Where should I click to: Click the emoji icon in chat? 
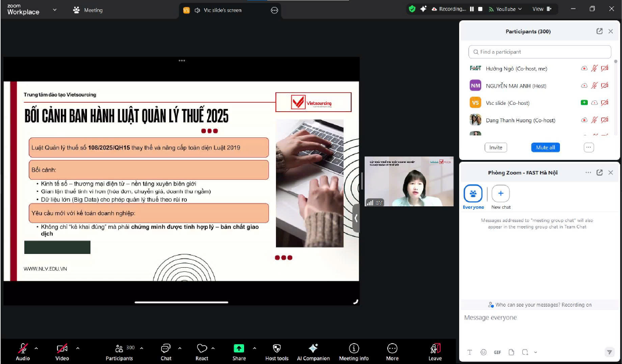[483, 352]
